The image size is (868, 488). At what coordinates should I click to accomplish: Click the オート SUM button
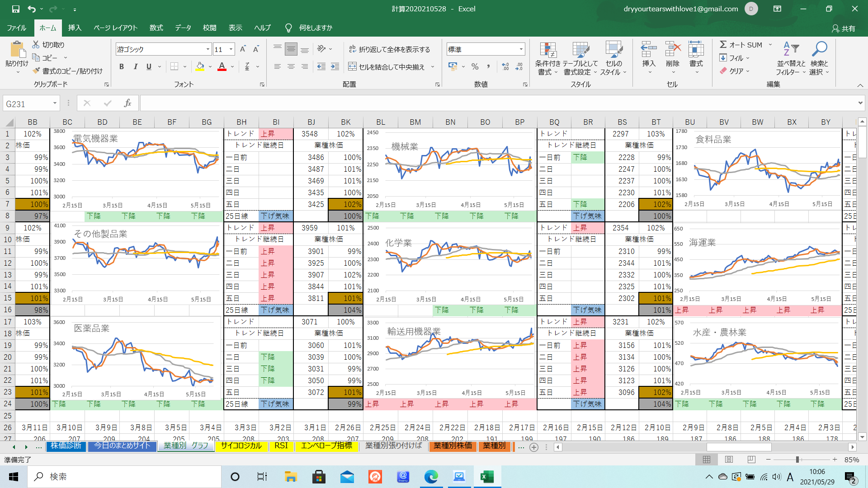741,45
